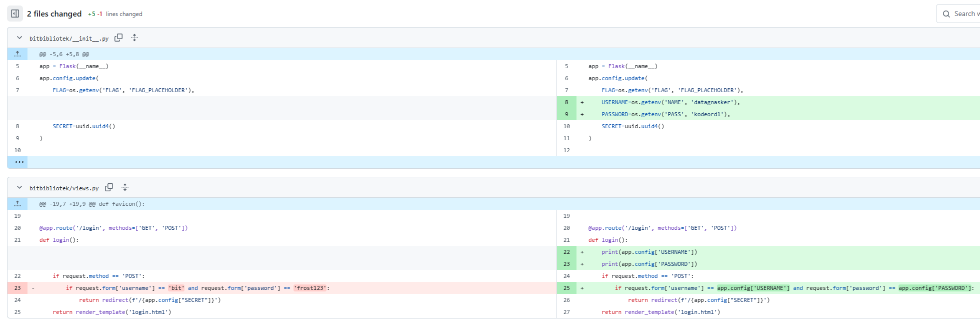Click the '2 files changed' heading
Viewport: 980px width, 320px height.
pos(54,14)
